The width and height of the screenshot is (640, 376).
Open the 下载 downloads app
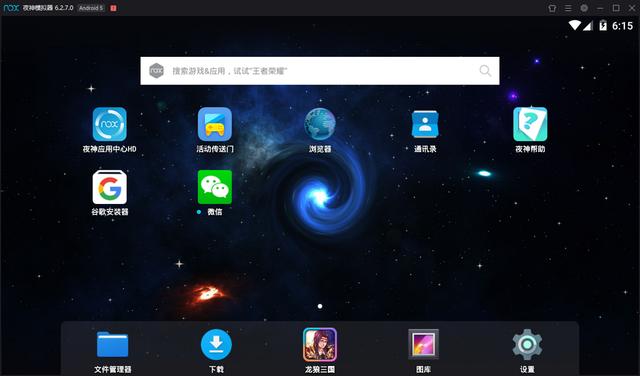click(216, 345)
